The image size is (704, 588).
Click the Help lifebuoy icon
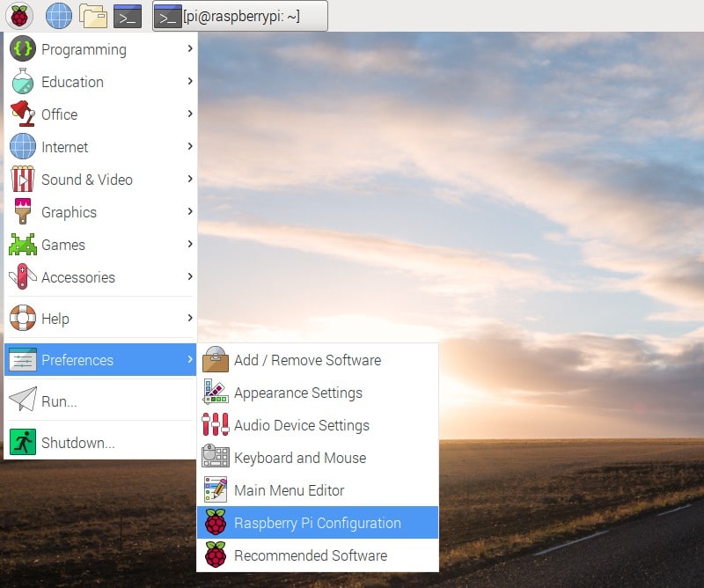(x=23, y=318)
